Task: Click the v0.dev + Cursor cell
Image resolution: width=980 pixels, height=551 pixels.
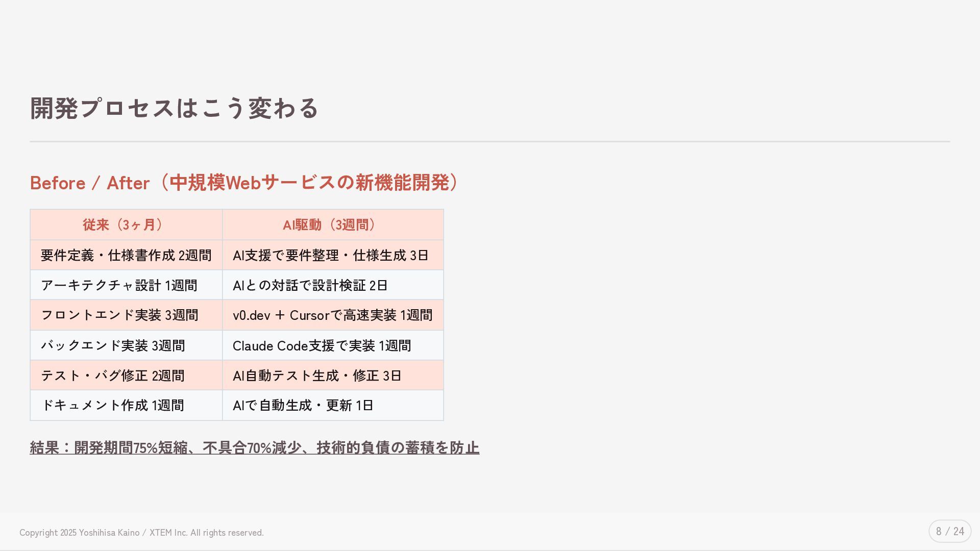Action: tap(332, 315)
